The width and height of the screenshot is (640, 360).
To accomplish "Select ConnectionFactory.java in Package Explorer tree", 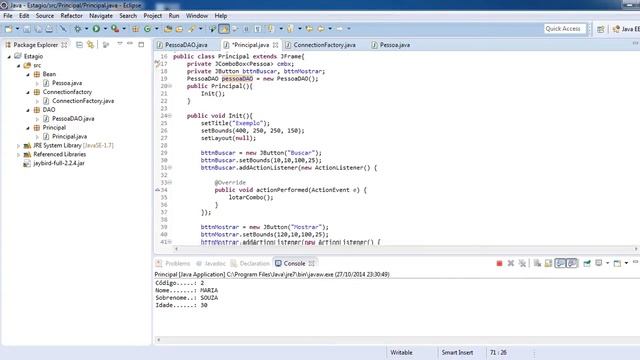I will (x=83, y=101).
